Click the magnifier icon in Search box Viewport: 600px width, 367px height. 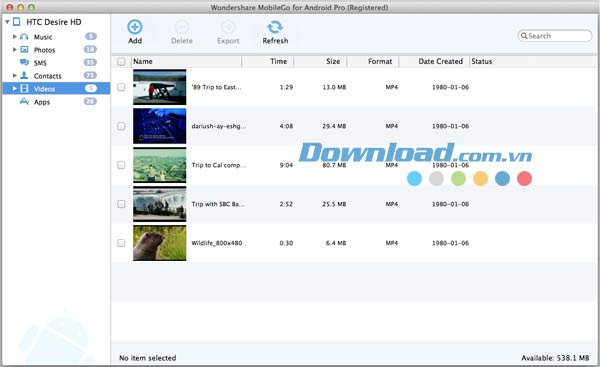524,36
